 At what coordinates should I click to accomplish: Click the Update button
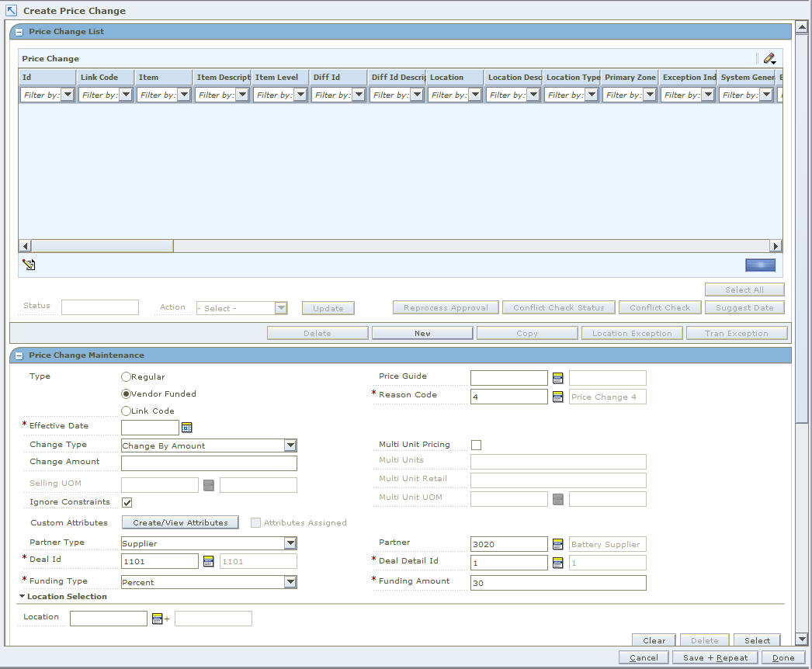(x=328, y=308)
